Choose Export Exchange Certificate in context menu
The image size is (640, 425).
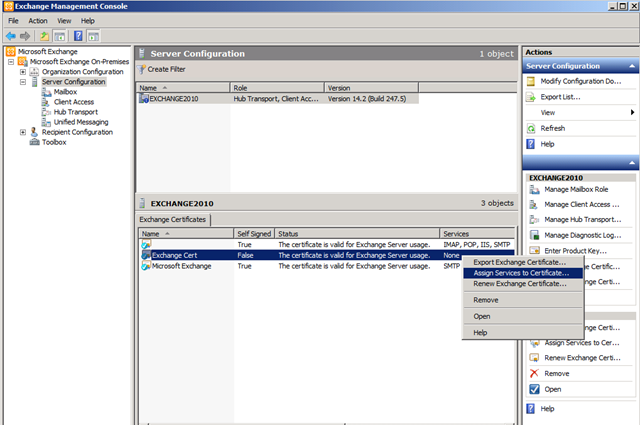(523, 263)
